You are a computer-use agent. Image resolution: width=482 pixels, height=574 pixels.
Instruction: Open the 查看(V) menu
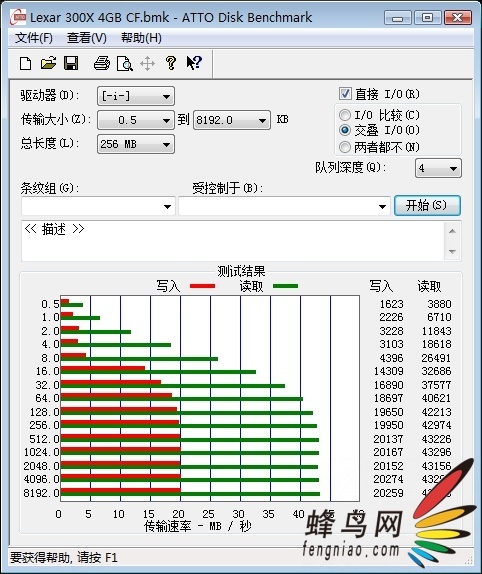pyautogui.click(x=87, y=38)
